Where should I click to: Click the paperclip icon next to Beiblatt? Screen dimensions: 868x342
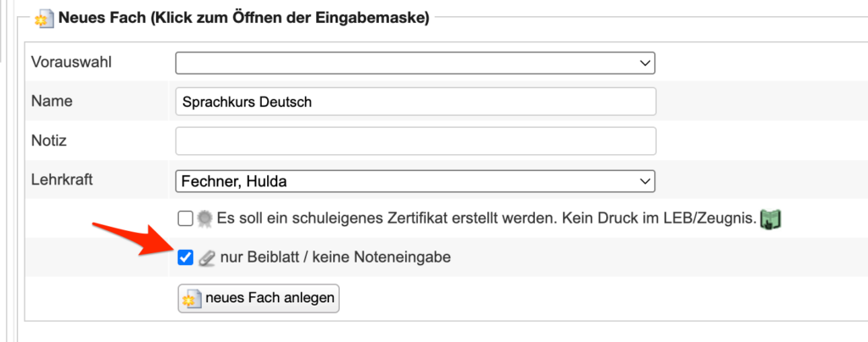[x=205, y=258]
